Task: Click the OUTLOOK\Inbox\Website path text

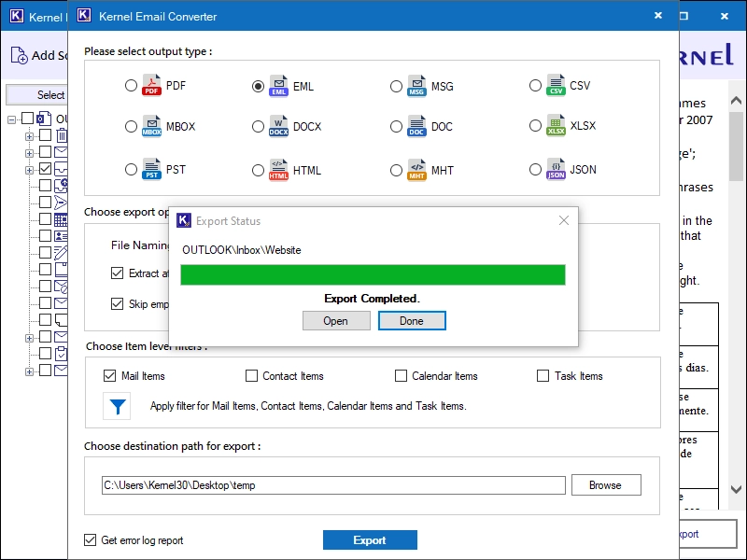Action: pos(242,250)
